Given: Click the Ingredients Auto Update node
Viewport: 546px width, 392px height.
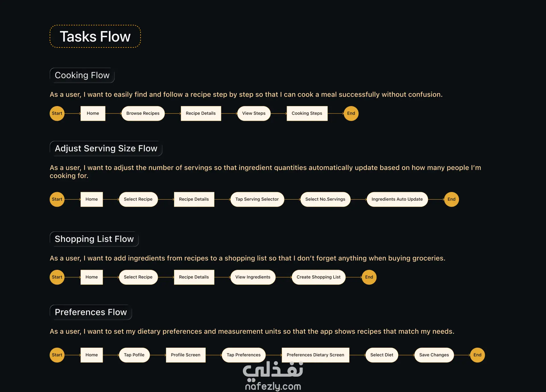Looking at the screenshot, I should point(397,199).
